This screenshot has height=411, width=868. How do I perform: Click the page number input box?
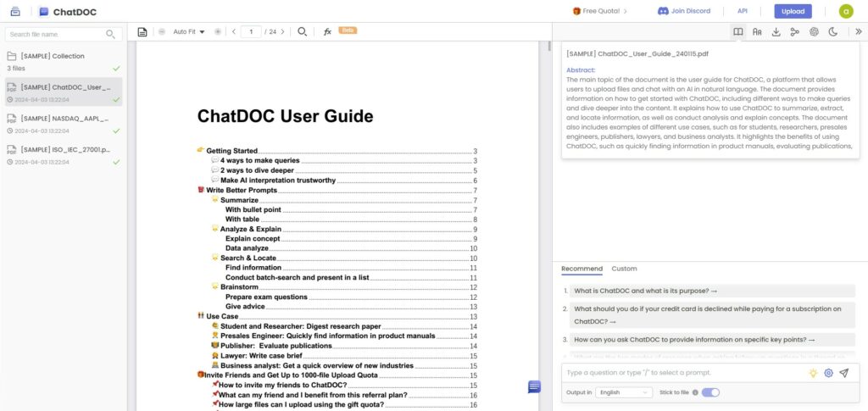pyautogui.click(x=251, y=32)
